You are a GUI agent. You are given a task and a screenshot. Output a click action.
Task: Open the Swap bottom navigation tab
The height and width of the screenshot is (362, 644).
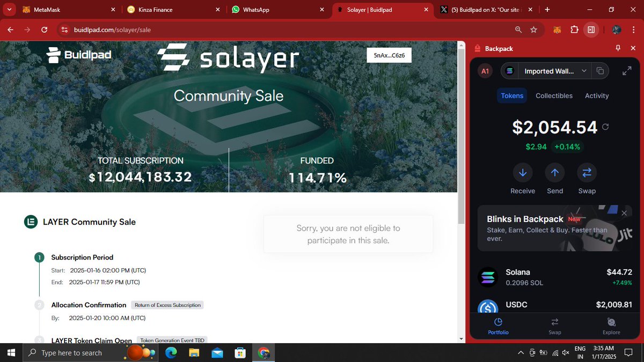pos(554,326)
